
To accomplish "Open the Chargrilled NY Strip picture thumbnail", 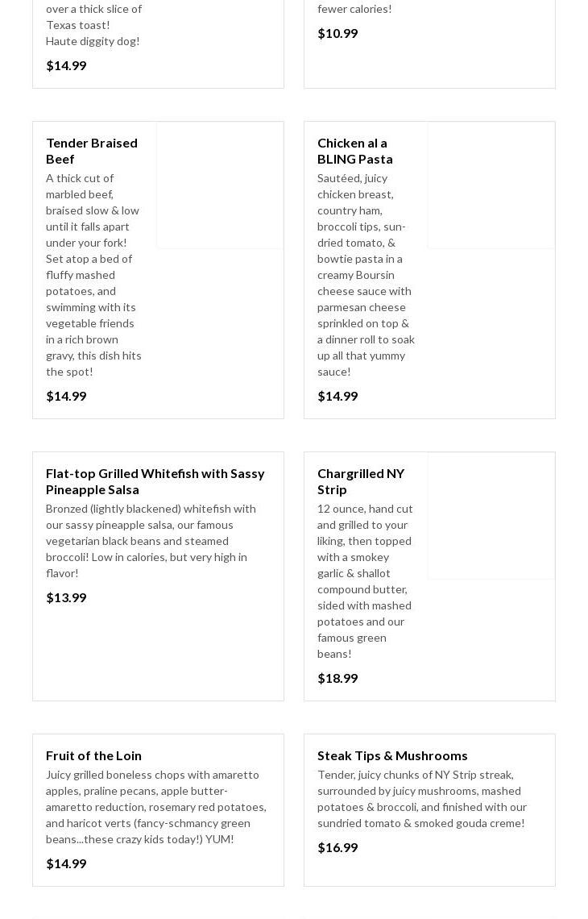I will click(x=491, y=516).
